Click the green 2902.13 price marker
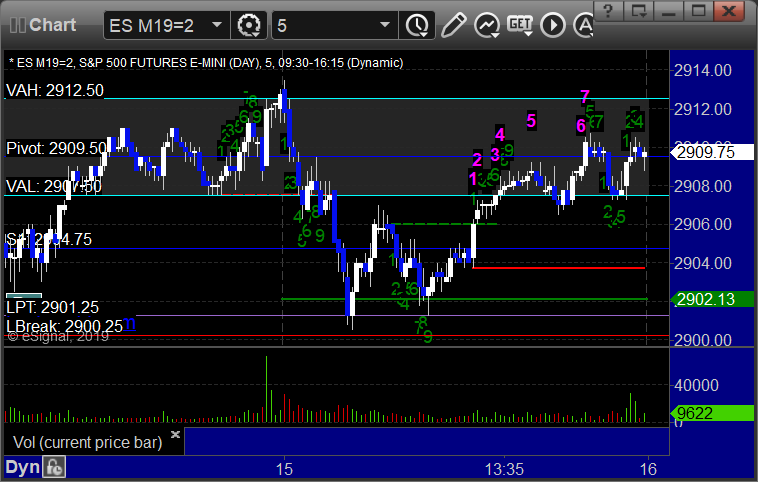Image resolution: width=758 pixels, height=482 pixels. 712,299
